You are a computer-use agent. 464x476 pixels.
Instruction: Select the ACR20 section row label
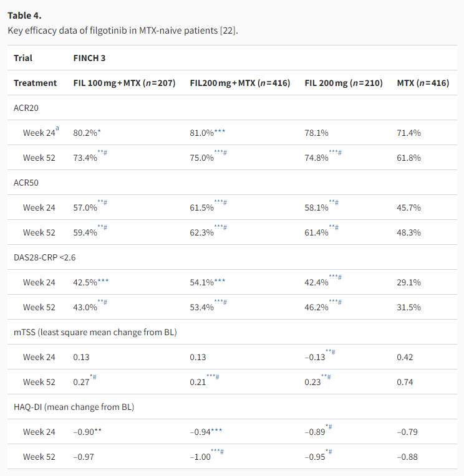[x=27, y=108]
